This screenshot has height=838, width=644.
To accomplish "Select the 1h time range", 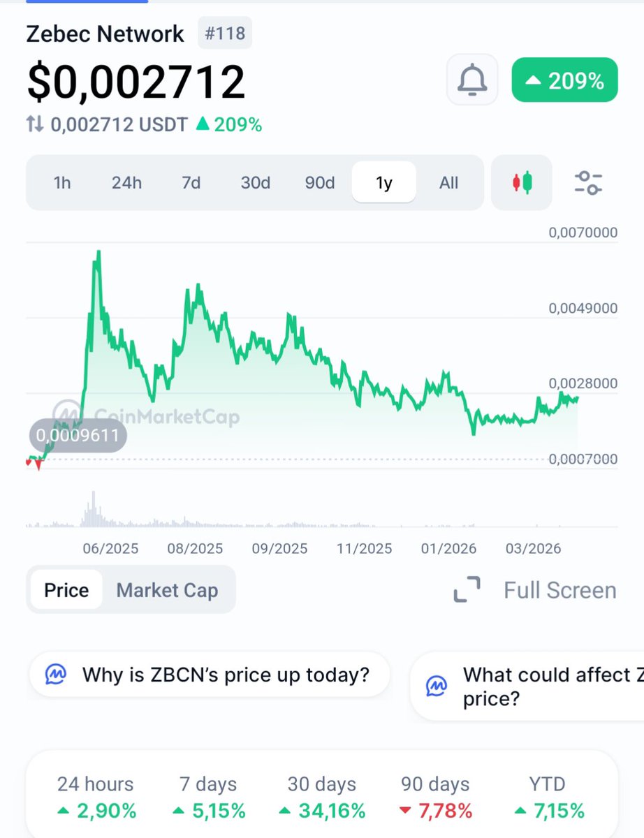I will (x=62, y=183).
